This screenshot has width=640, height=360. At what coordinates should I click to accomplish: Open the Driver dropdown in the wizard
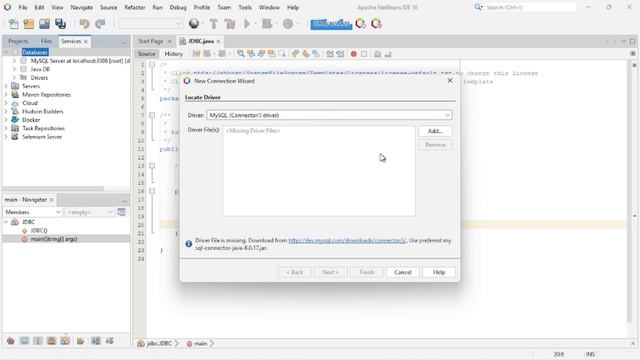pos(329,115)
